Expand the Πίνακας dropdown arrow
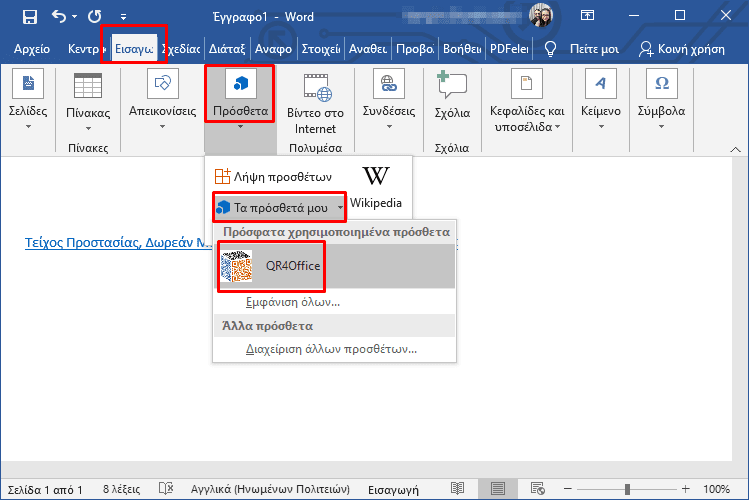Image resolution: width=749 pixels, height=500 pixels. [x=88, y=128]
